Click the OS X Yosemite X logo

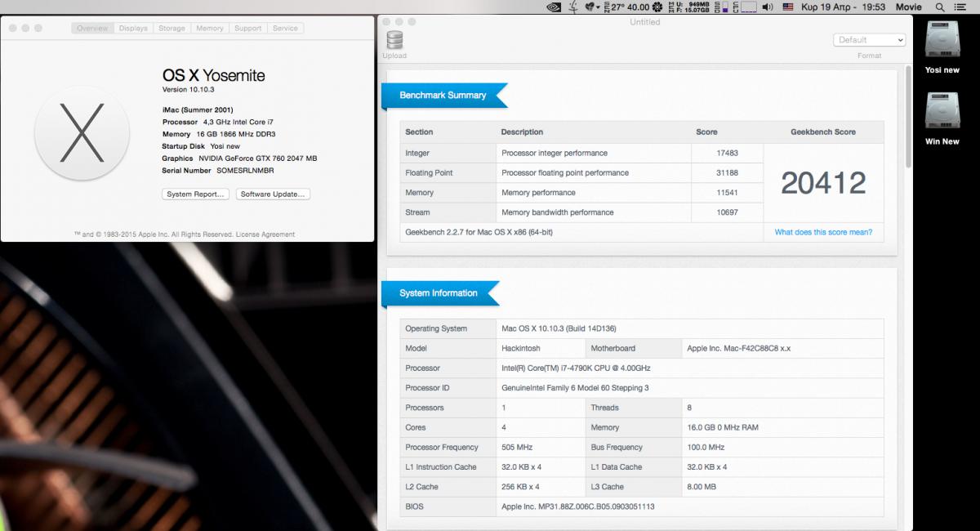[x=82, y=133]
